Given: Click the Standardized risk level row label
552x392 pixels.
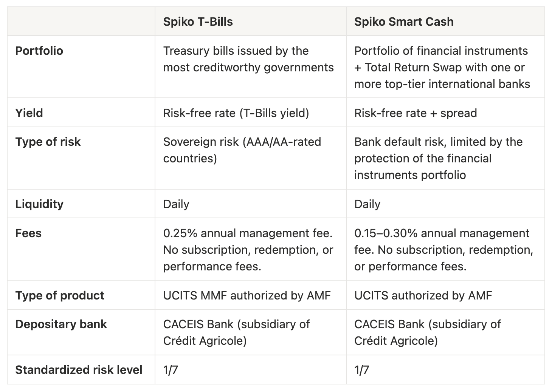Looking at the screenshot, I should point(79,370).
